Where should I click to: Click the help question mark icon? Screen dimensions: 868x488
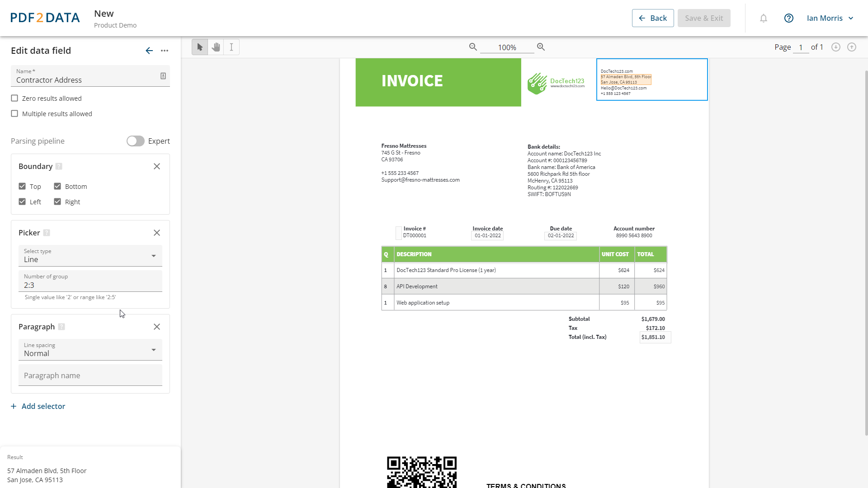tap(790, 18)
